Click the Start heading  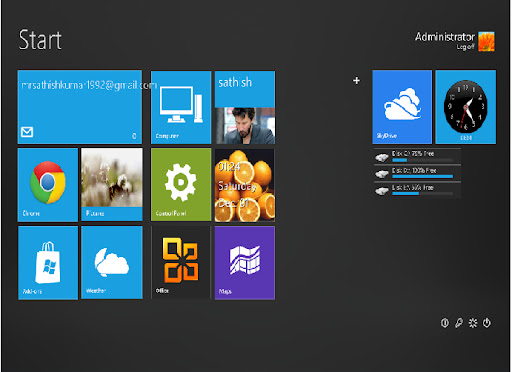coord(40,40)
